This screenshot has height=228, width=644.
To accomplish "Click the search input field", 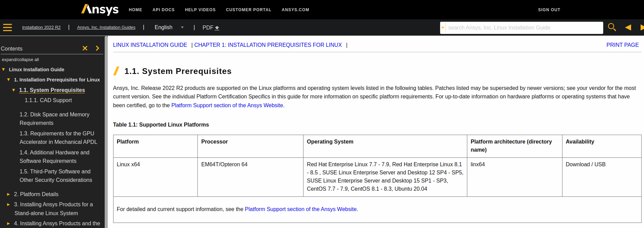I will click(523, 28).
